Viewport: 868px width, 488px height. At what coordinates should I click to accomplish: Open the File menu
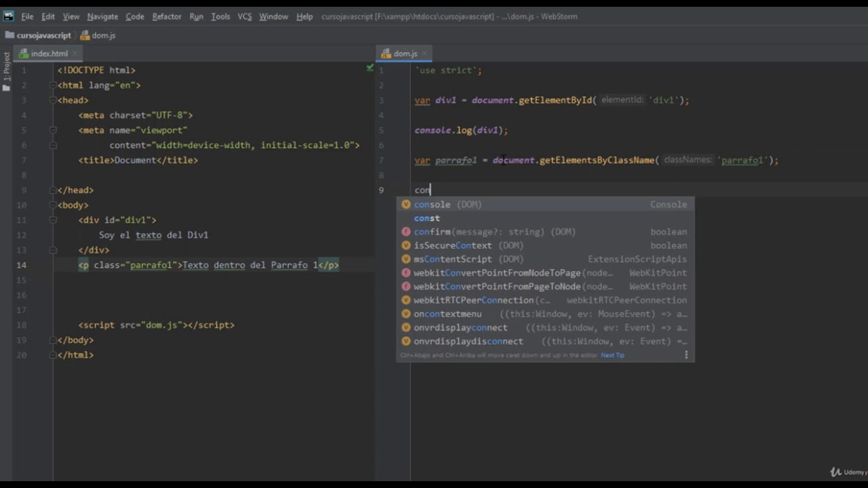point(27,16)
